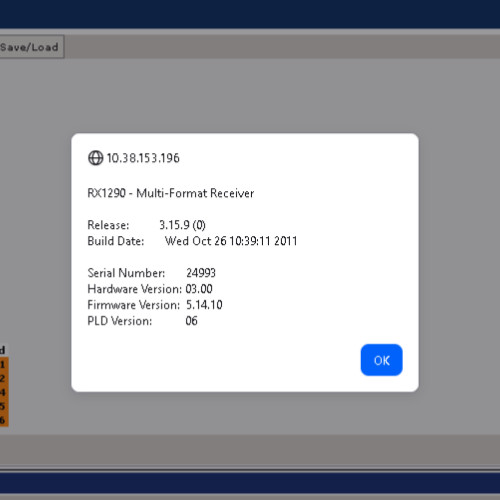
Task: Select the orange cell ending in 5
Action: (x=4, y=406)
